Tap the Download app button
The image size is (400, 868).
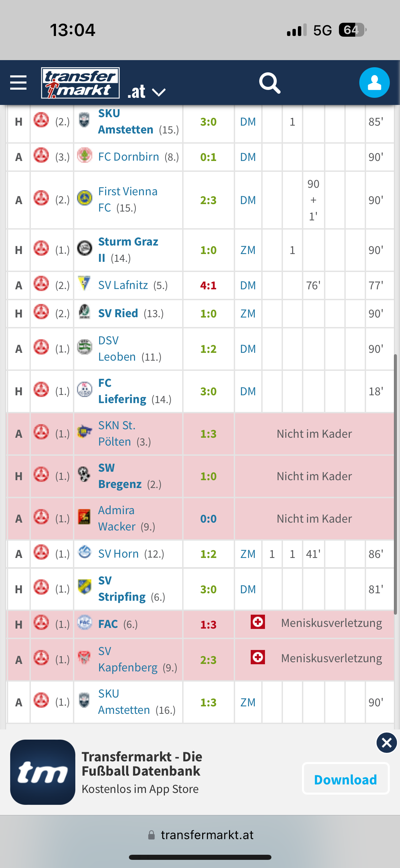click(345, 779)
